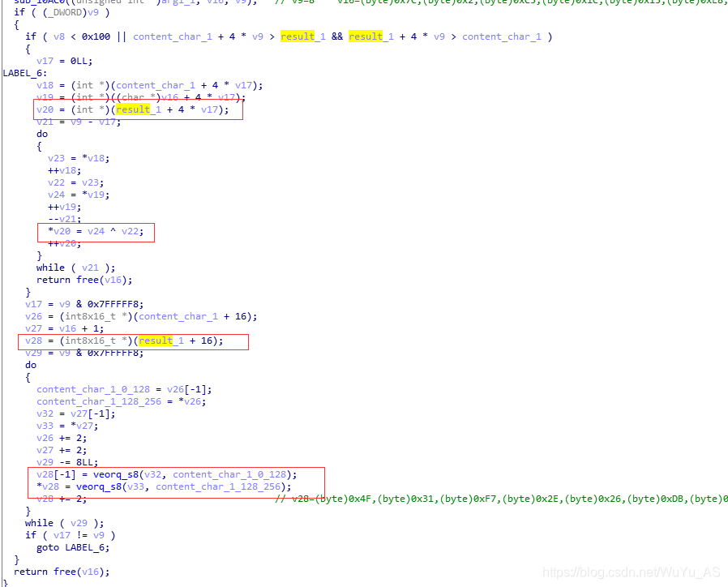Click the '0x100' constant in the if condition
Image resolution: width=728 pixels, height=587 pixels.
click(96, 36)
